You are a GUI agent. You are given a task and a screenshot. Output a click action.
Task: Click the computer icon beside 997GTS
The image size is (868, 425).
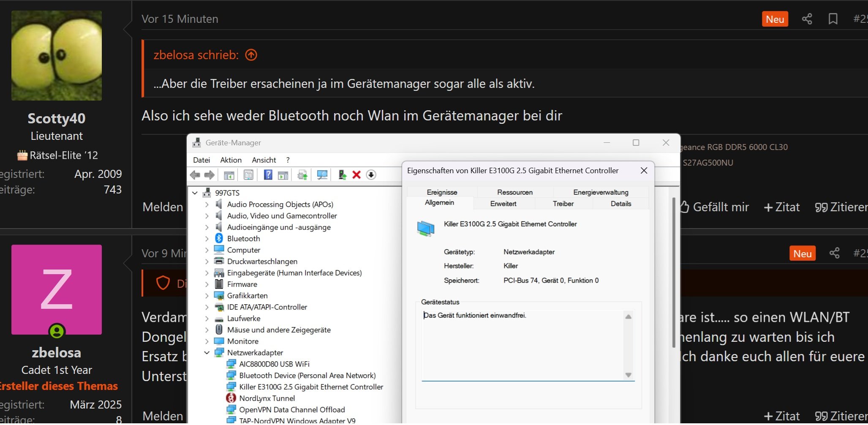207,193
